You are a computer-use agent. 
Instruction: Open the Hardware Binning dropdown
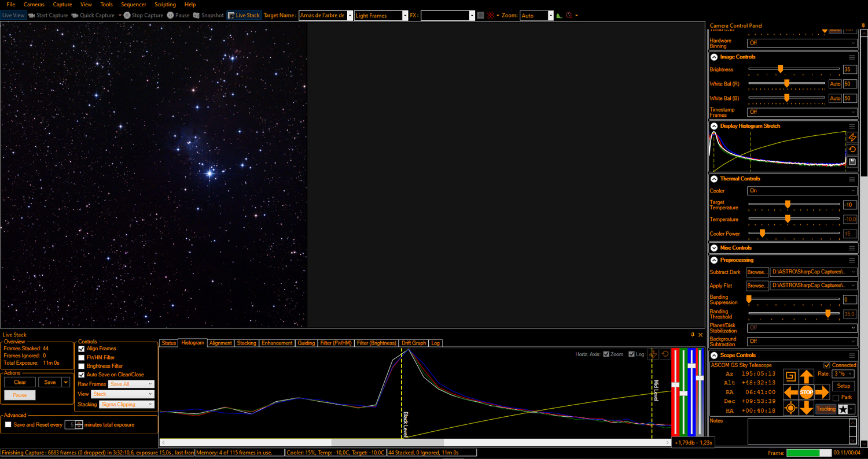coord(802,43)
